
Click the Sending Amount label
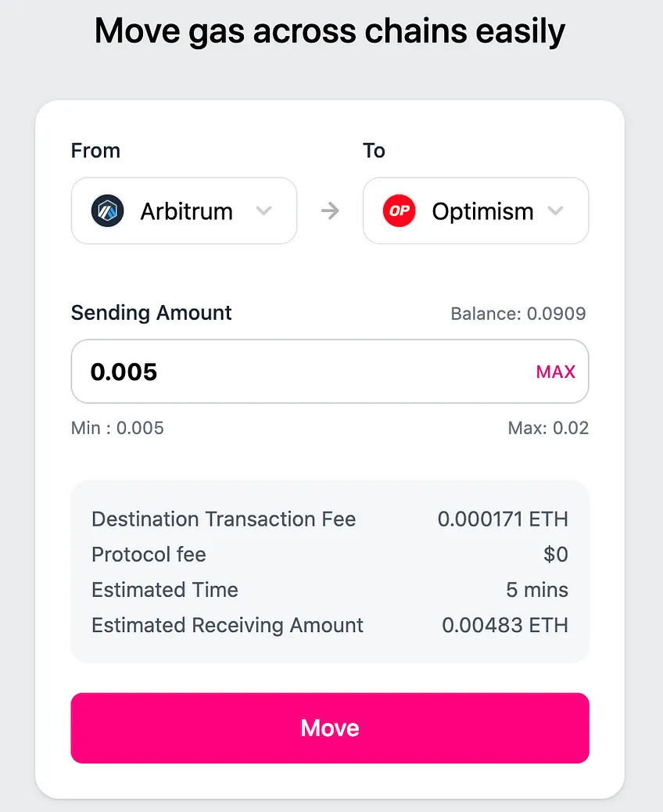click(151, 314)
